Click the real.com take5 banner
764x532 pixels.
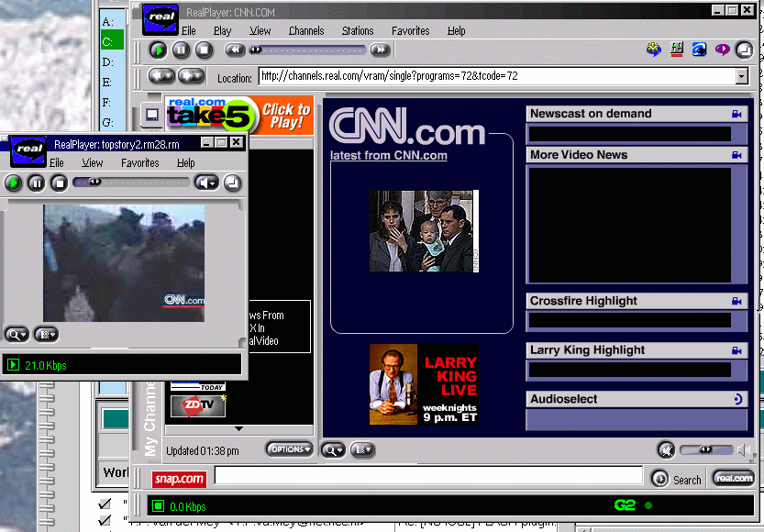210,115
